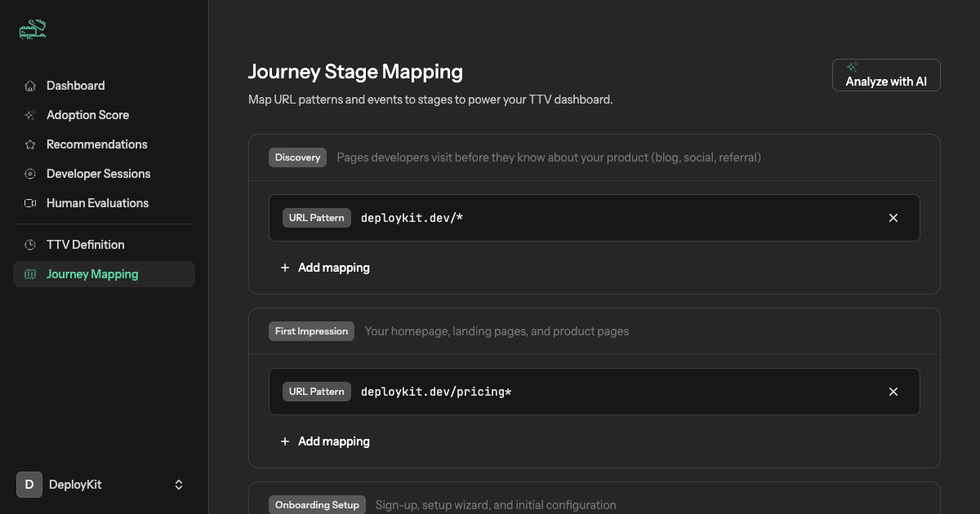
Task: Remove the deploykit.dev/pricing* mapping
Action: (x=893, y=392)
